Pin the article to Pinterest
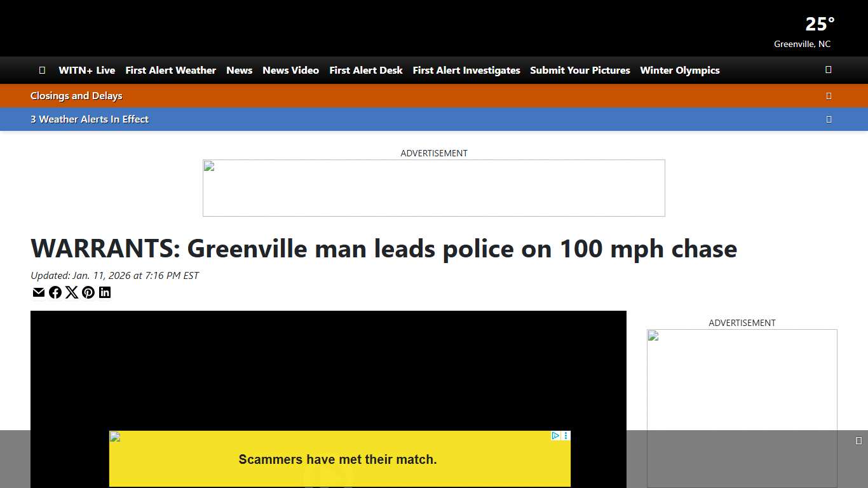The height and width of the screenshot is (488, 868). point(88,292)
